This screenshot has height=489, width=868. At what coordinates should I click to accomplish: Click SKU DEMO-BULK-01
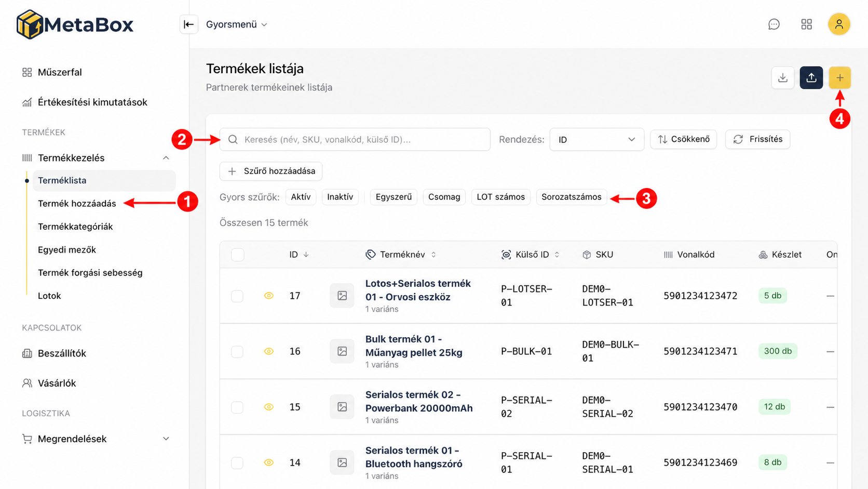pyautogui.click(x=611, y=351)
